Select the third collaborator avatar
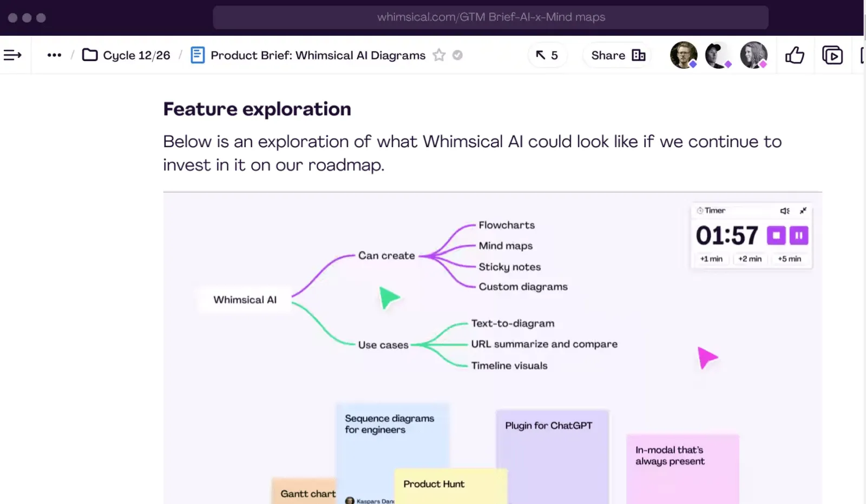Screen dimensions: 866x504 tap(754, 55)
